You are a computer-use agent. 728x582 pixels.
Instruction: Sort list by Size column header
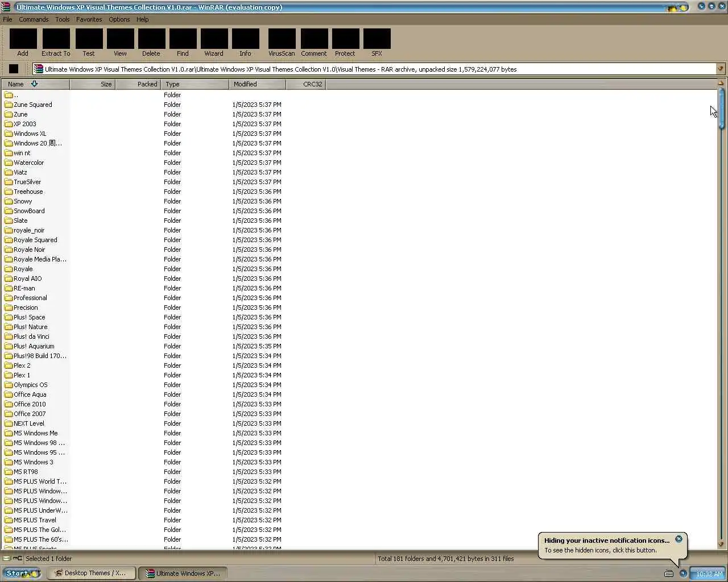coord(92,84)
